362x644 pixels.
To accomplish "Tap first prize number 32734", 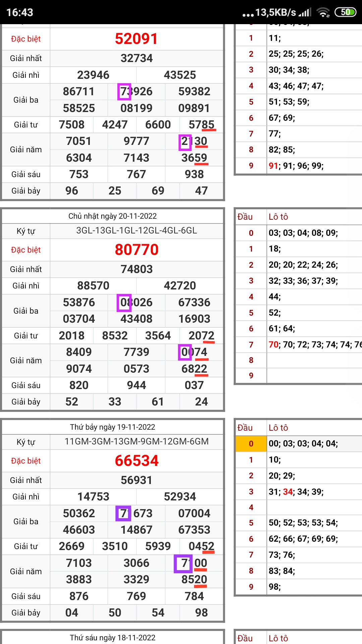I will [136, 58].
